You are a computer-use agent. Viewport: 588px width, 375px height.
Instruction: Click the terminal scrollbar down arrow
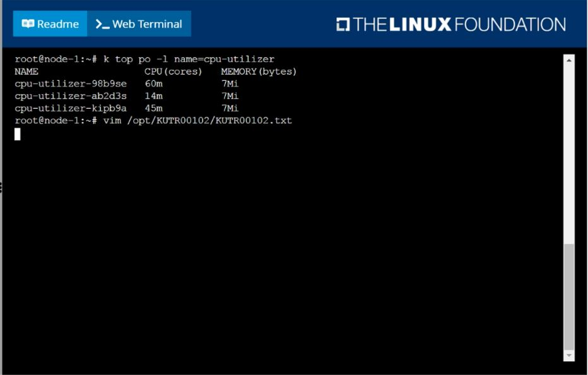tap(569, 356)
